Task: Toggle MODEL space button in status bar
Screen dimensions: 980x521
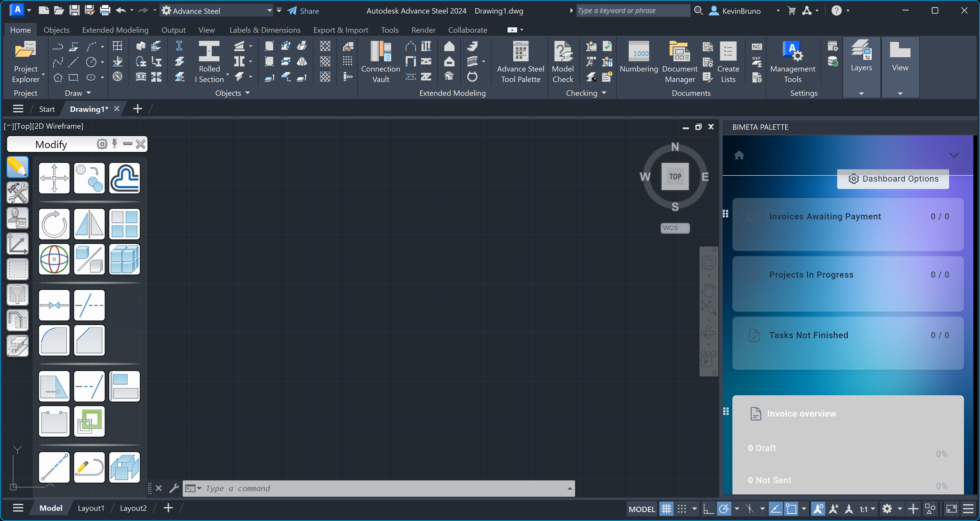Action: tap(642, 509)
